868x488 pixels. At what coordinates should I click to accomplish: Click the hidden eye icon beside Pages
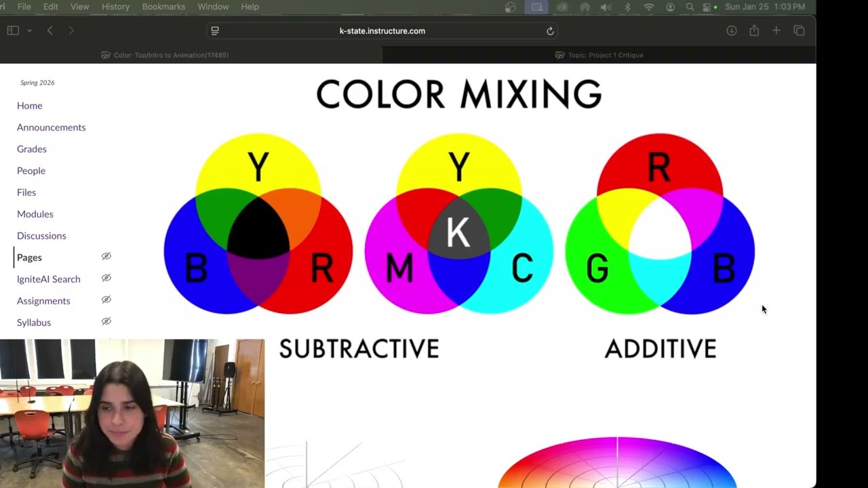(106, 256)
